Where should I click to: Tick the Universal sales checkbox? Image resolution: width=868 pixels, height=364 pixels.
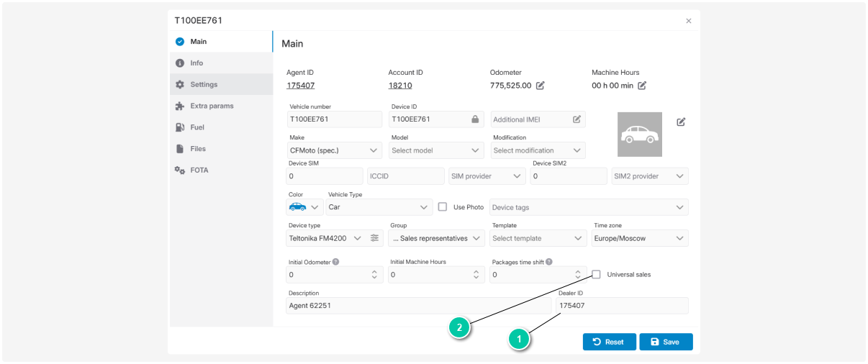coord(596,274)
